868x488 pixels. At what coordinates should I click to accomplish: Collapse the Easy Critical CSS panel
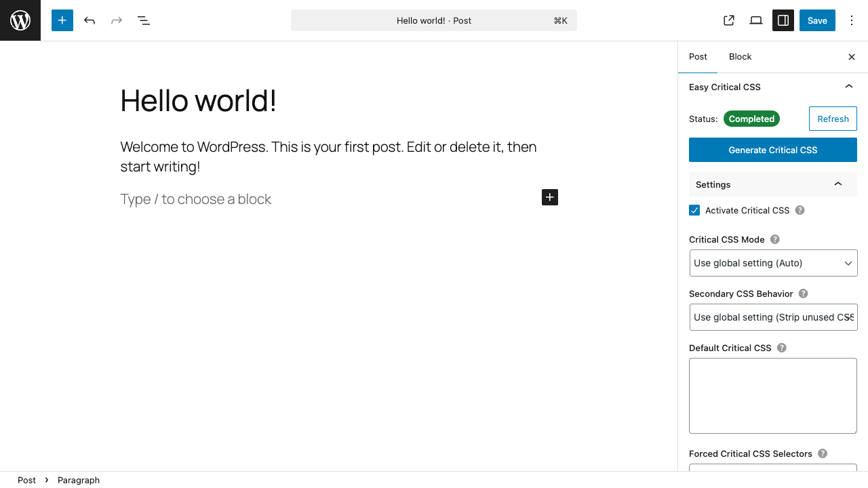click(x=848, y=87)
